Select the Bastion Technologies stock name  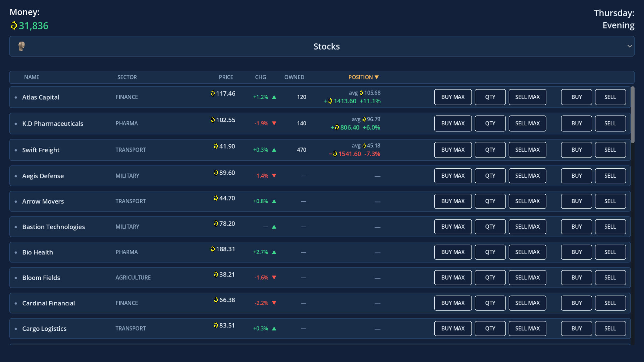tap(54, 227)
